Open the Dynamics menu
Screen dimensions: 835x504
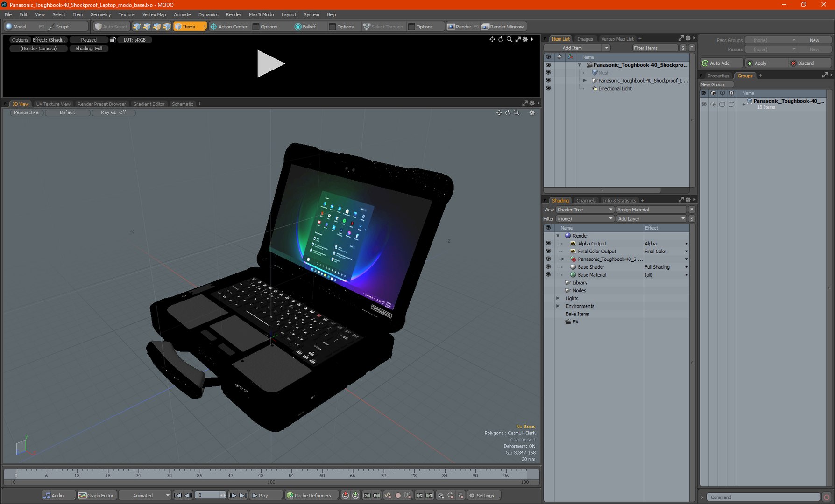click(208, 14)
